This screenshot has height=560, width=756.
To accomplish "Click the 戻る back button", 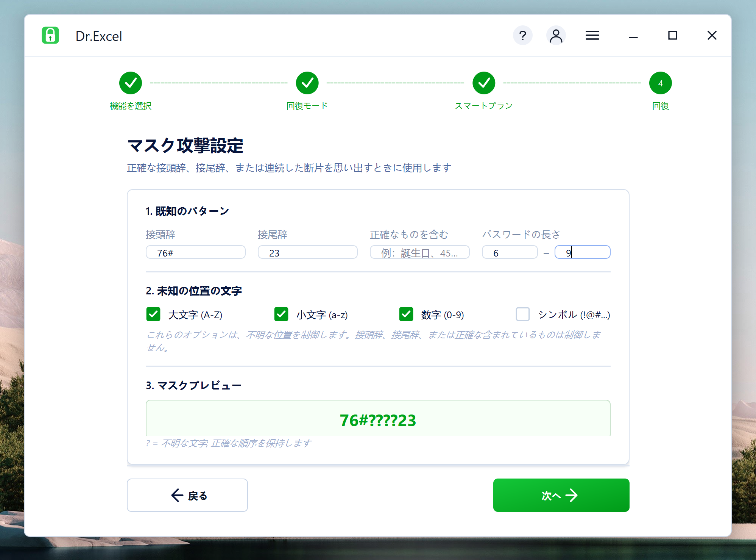I will 187,495.
